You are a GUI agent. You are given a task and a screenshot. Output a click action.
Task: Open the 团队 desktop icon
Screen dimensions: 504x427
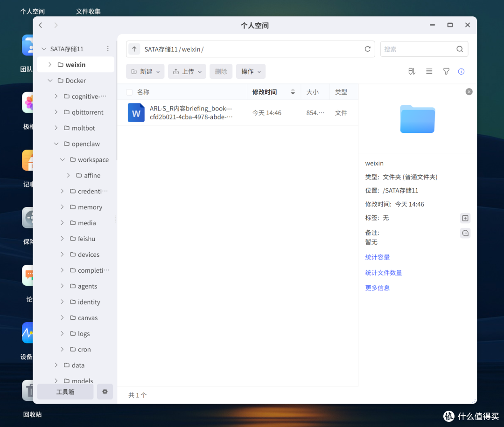point(28,45)
